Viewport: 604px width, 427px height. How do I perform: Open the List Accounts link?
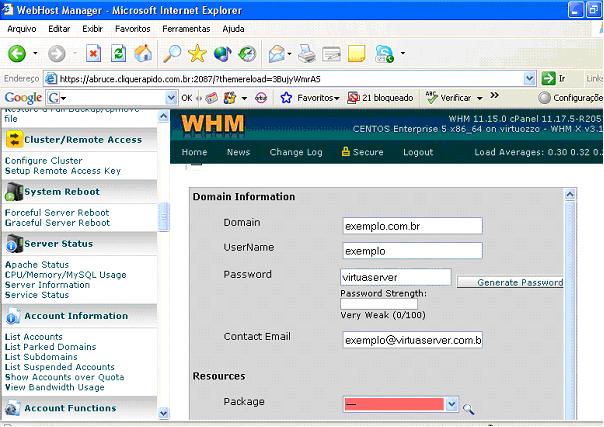tap(34, 337)
